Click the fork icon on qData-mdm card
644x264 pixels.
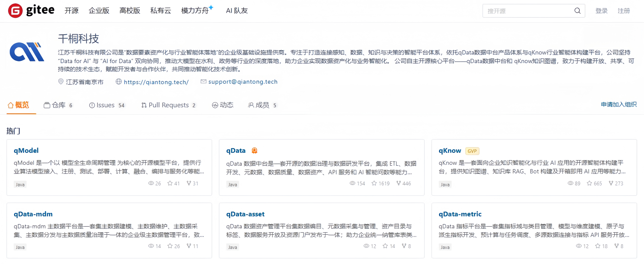point(189,246)
